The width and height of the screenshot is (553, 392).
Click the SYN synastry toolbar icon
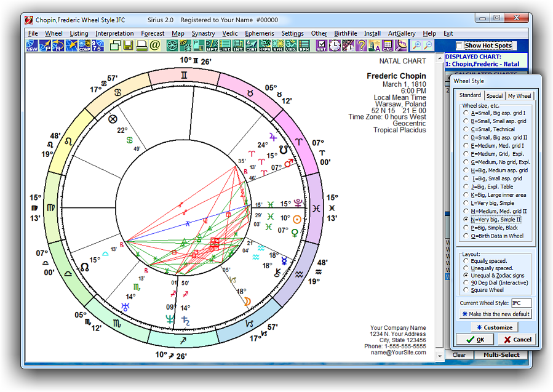[x=277, y=46]
